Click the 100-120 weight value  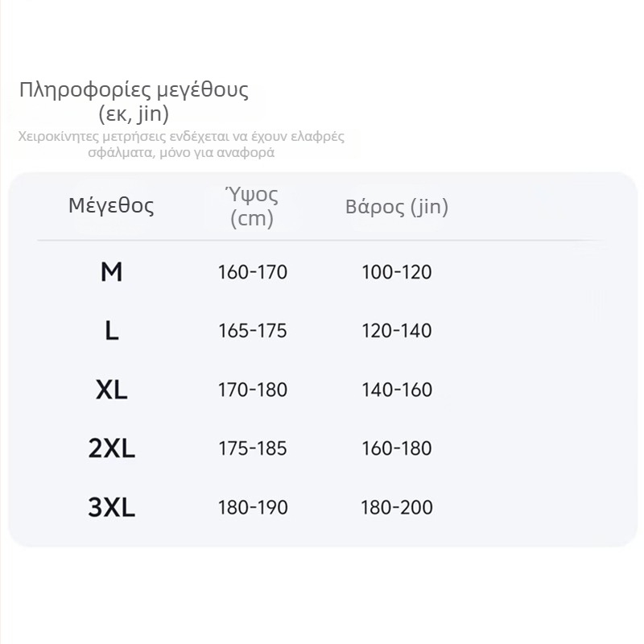point(397,272)
